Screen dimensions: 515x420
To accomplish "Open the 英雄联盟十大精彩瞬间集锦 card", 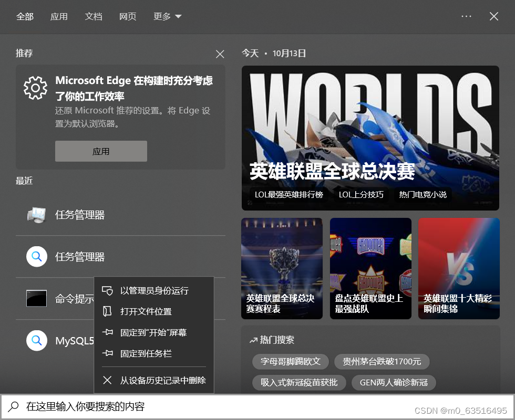I will 459,268.
